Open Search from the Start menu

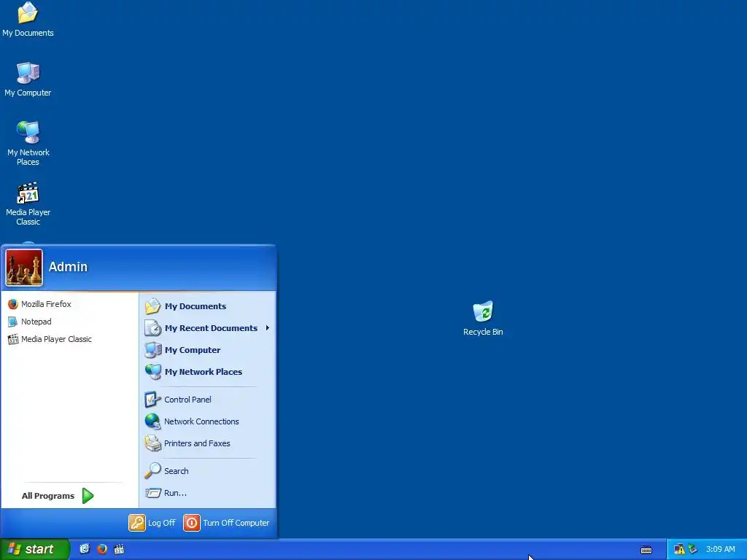click(x=166, y=471)
